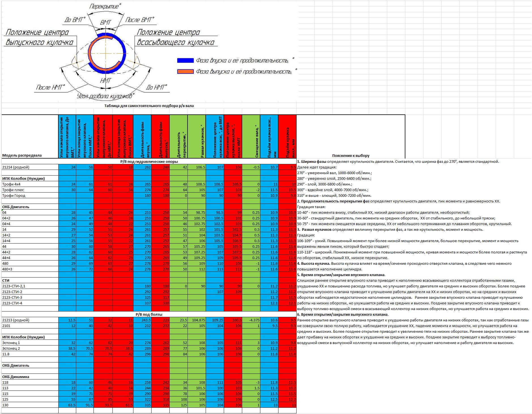The height and width of the screenshot is (414, 532).
Task: Click explanation heading '4. Высота кулачка.'
Action: point(314,263)
